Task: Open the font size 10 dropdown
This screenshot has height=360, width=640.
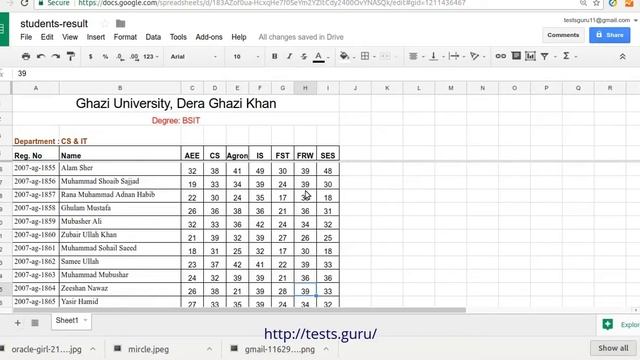Action: pyautogui.click(x=246, y=57)
